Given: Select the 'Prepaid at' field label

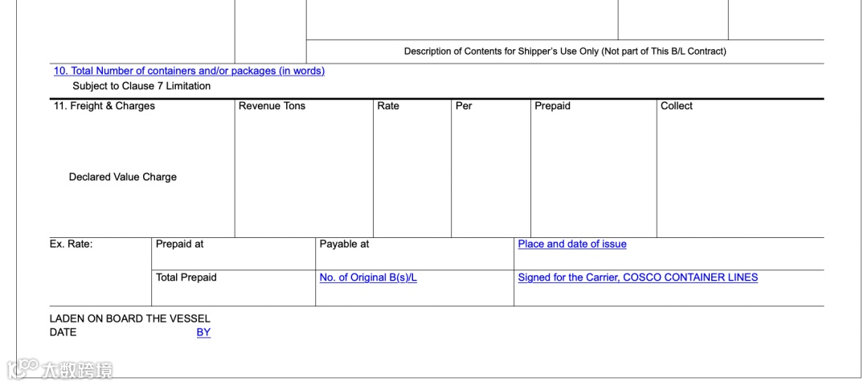Looking at the screenshot, I should [x=179, y=244].
